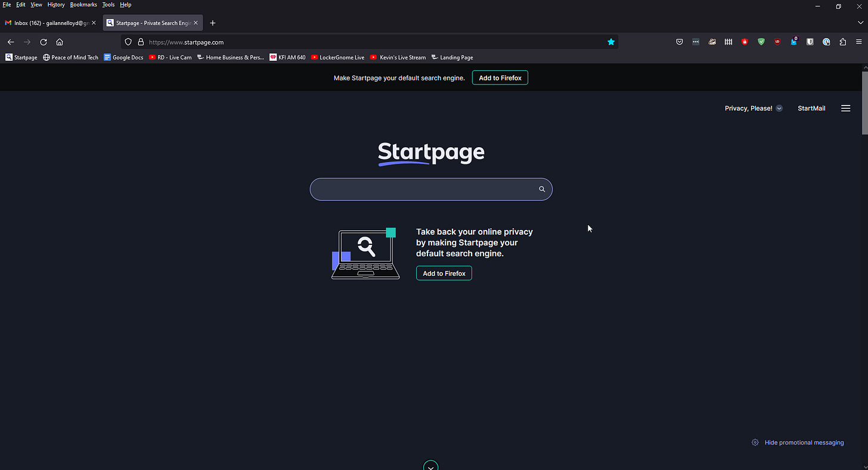Open the Landing Page bookmark
Screen dimensions: 868x470
(x=452, y=58)
